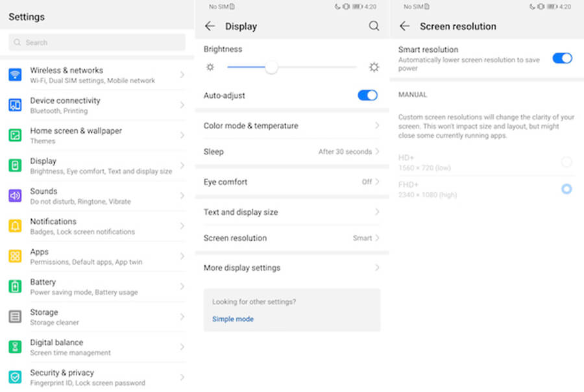Click the Settings search field
This screenshot has height=392, width=584.
(97, 43)
